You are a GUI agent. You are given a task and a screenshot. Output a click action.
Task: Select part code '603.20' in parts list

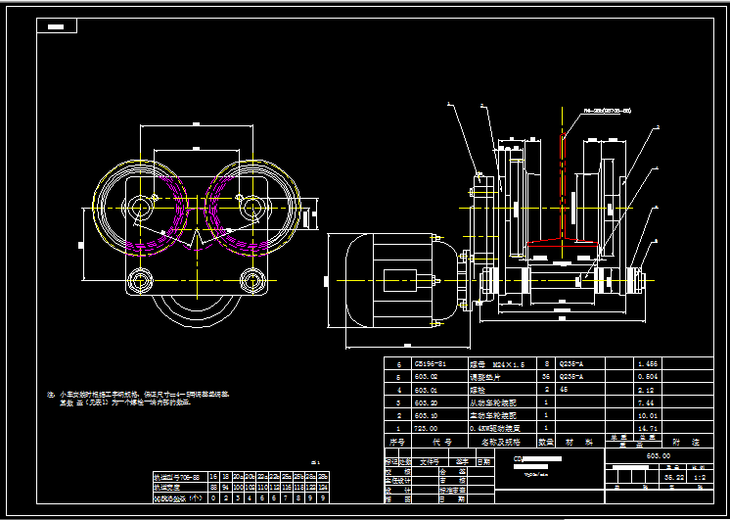pos(426,402)
